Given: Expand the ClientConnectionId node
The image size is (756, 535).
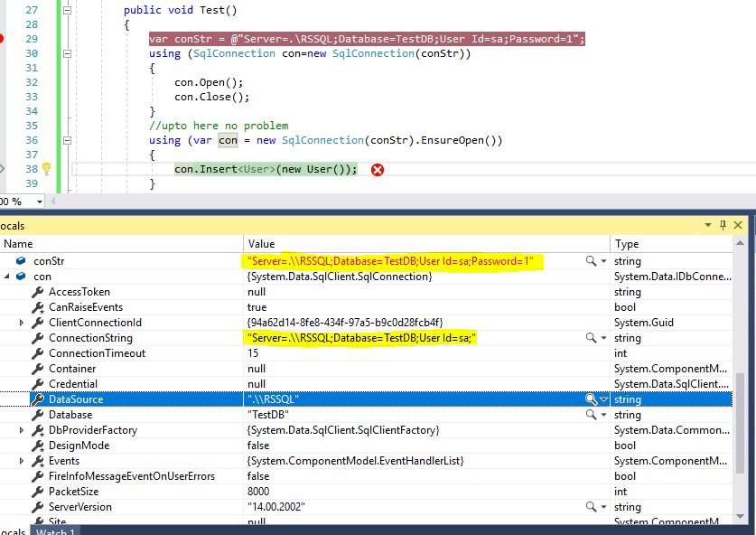Looking at the screenshot, I should 22,322.
